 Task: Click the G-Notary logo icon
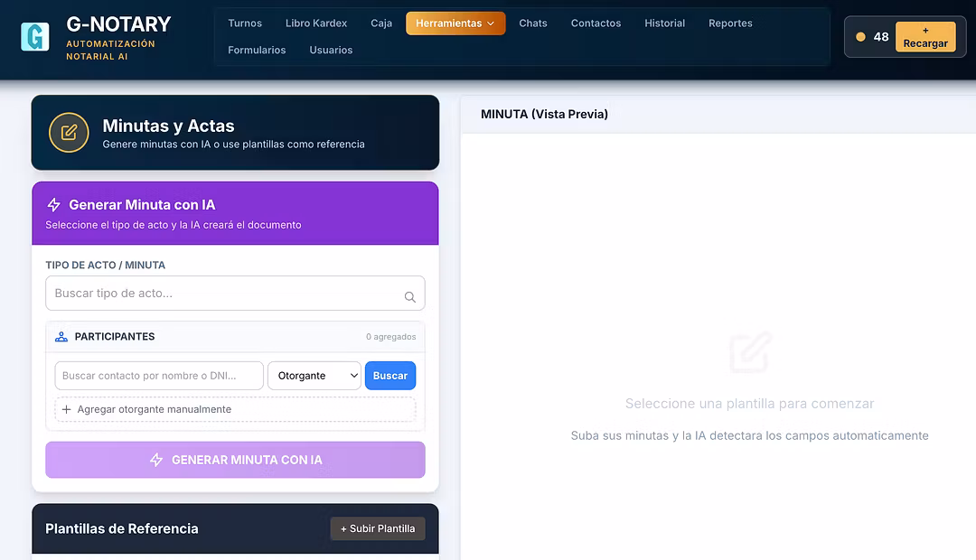point(35,37)
